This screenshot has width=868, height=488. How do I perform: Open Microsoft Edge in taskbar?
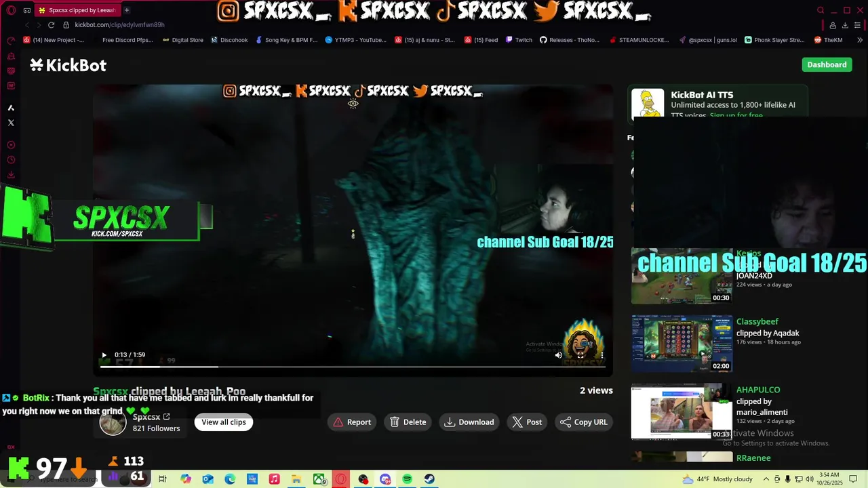pyautogui.click(x=230, y=479)
